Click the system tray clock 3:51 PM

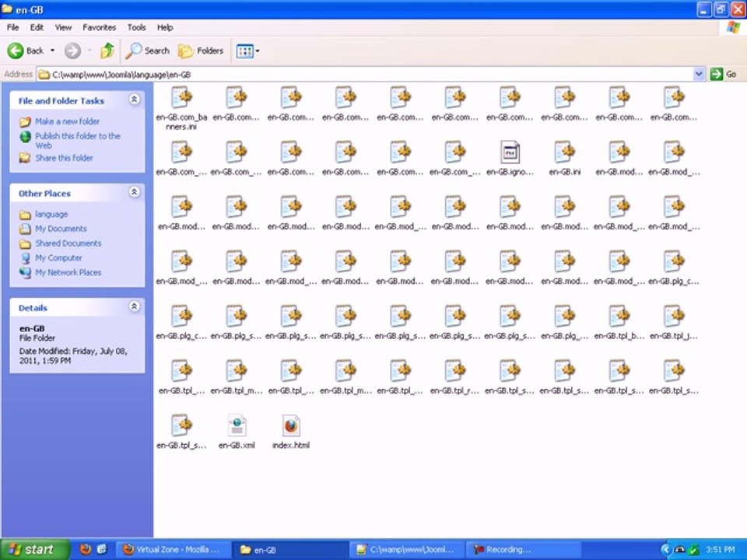pyautogui.click(x=721, y=550)
